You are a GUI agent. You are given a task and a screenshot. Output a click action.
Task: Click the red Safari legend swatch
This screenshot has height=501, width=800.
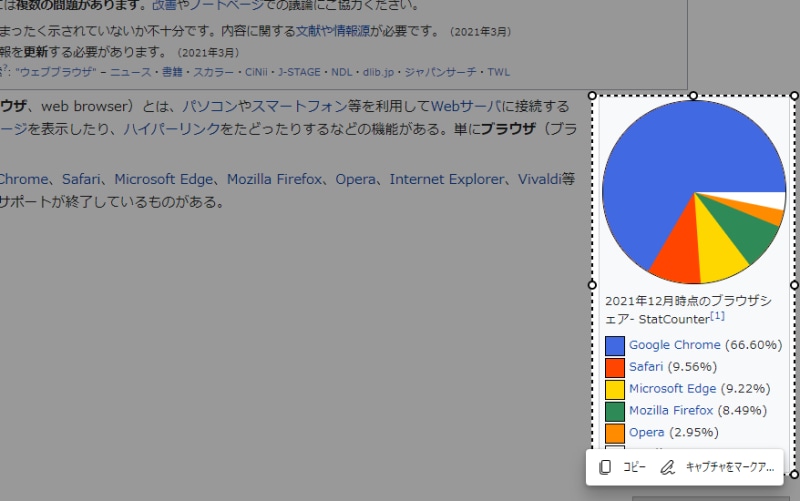point(615,367)
